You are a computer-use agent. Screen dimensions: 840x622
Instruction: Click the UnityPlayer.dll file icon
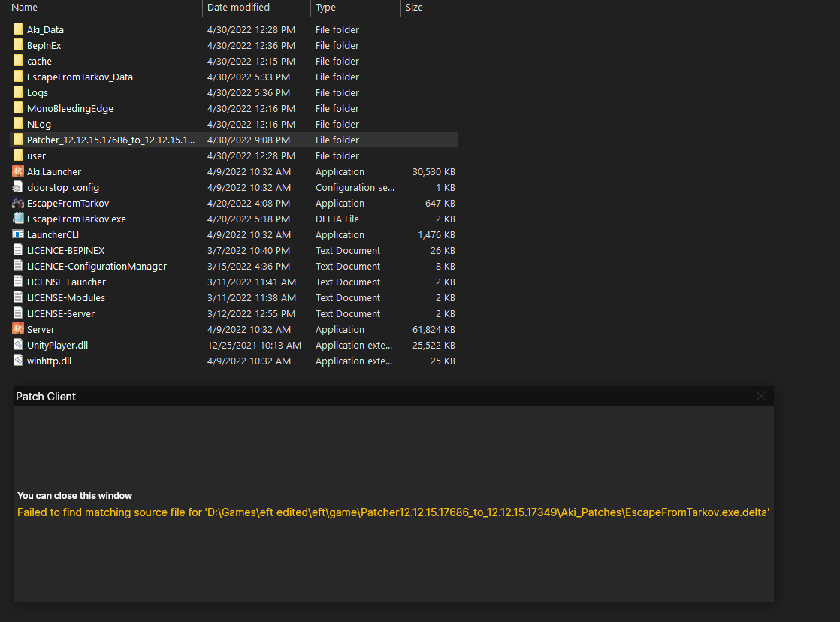pos(18,345)
